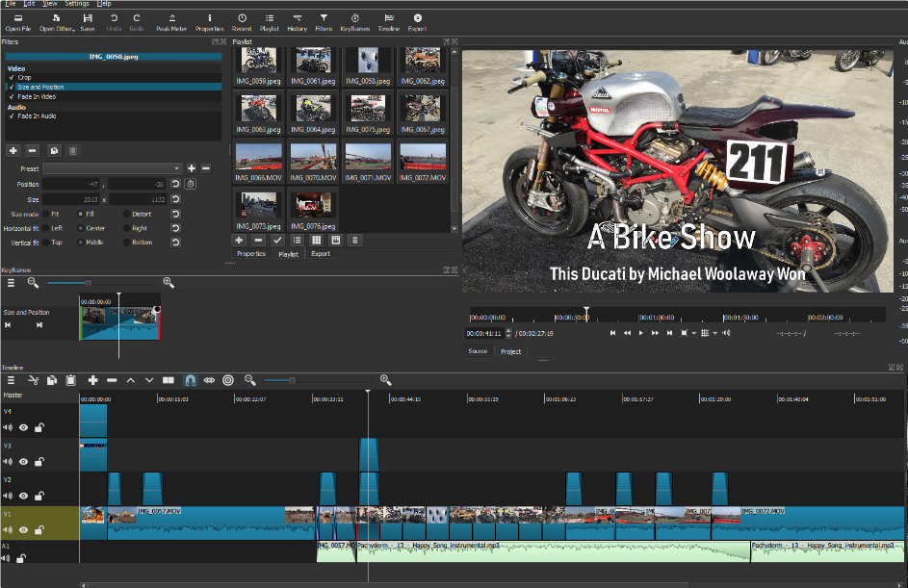Click the timeline Lift (up arrow) icon
The height and width of the screenshot is (588, 908).
pos(131,380)
